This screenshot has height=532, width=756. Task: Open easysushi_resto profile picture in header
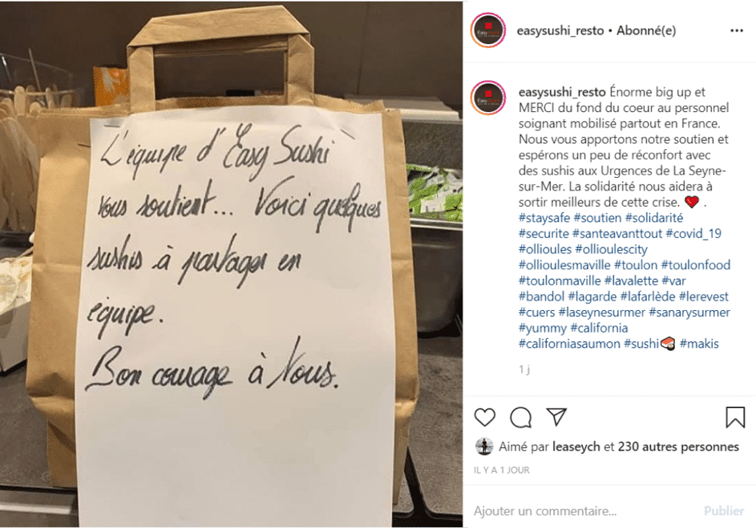[488, 30]
